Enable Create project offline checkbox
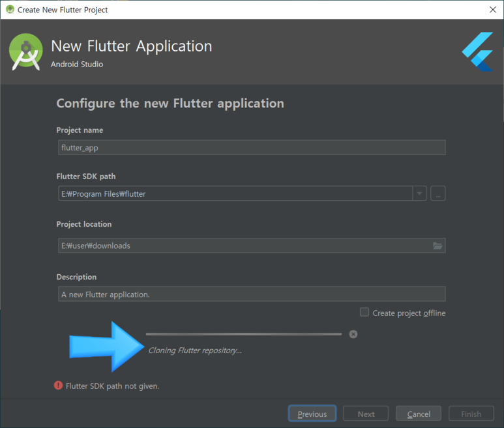Image resolution: width=504 pixels, height=428 pixels. pyautogui.click(x=364, y=312)
